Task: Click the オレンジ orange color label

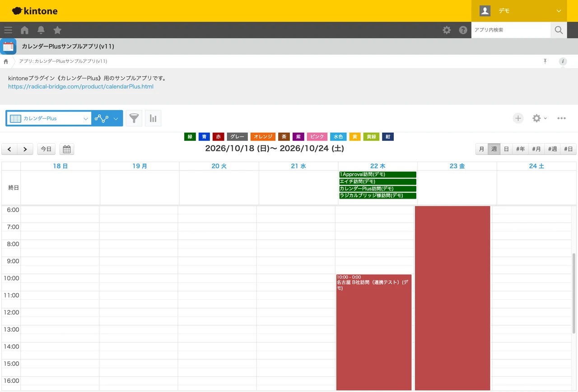Action: (x=263, y=136)
